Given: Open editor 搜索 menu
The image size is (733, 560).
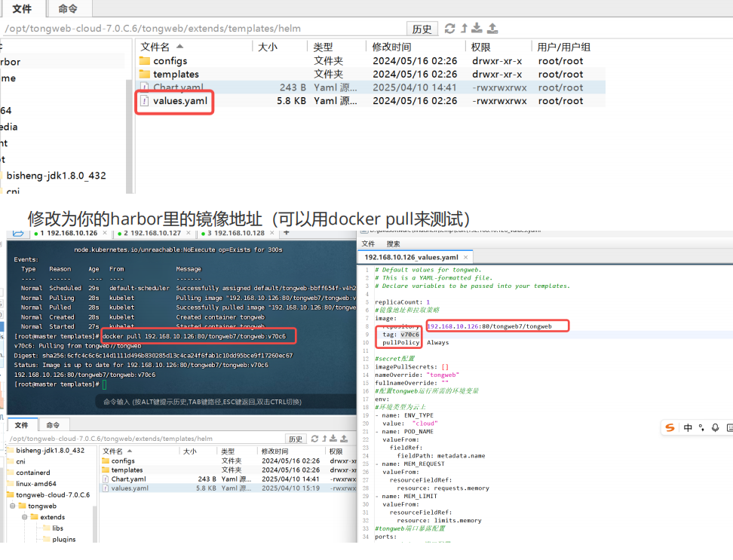Looking at the screenshot, I should [393, 243].
